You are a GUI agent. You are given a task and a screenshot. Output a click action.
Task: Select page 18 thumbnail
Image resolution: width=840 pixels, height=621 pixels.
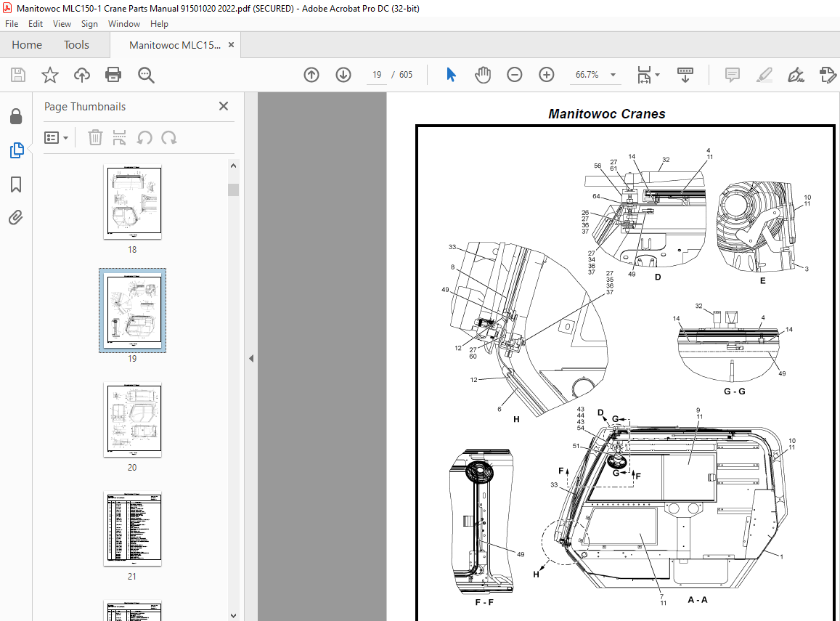point(133,201)
